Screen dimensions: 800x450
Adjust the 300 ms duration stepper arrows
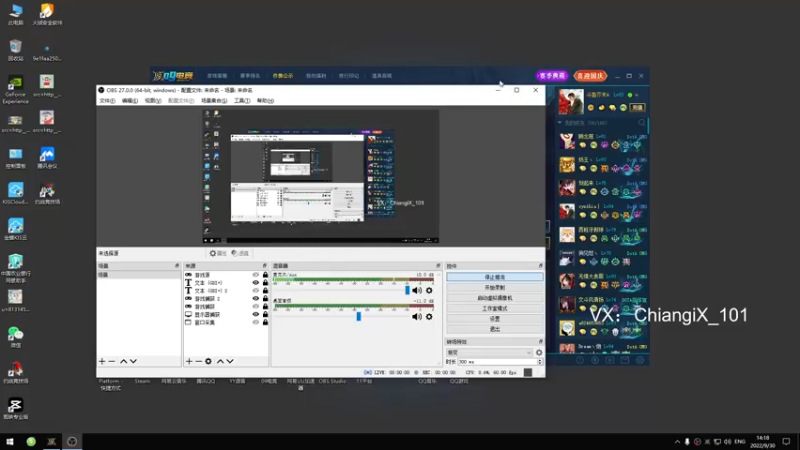point(540,362)
